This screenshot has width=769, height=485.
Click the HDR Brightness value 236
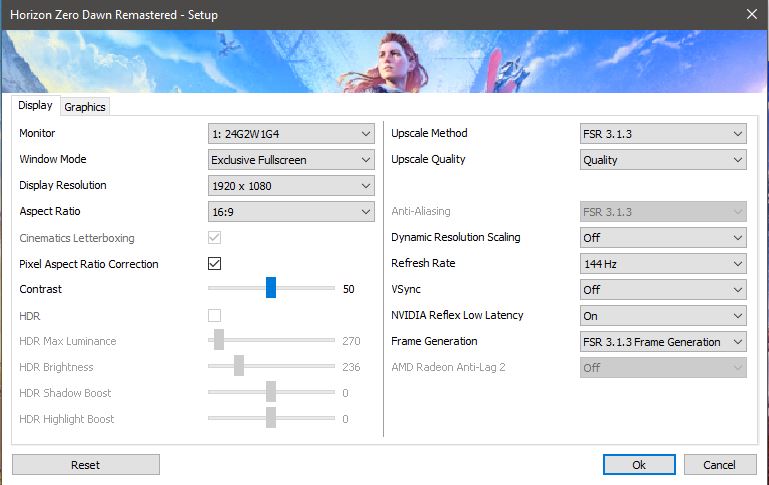point(351,367)
